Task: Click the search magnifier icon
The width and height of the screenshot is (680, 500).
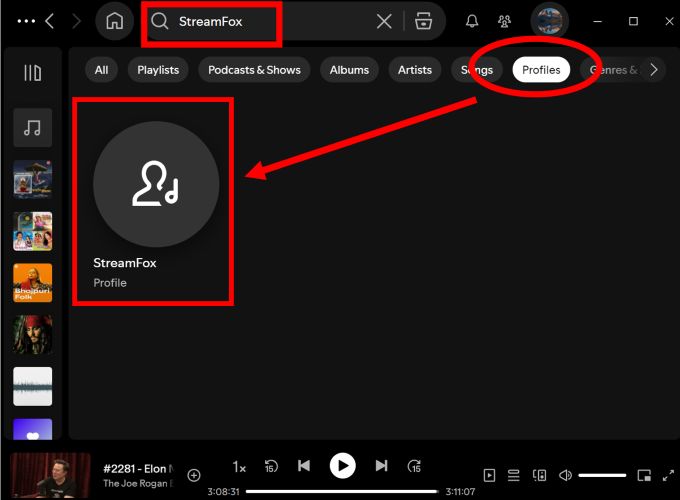Action: 160,21
